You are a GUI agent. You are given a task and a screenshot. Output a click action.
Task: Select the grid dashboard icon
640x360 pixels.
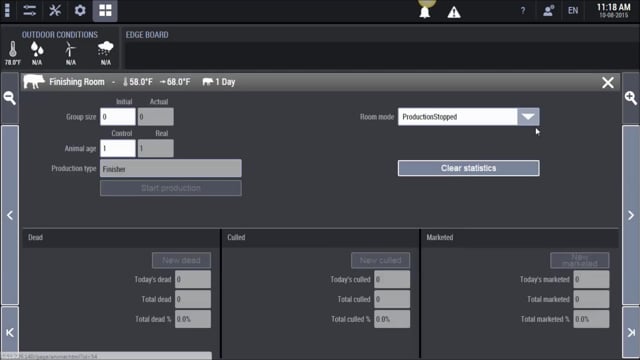click(x=105, y=11)
